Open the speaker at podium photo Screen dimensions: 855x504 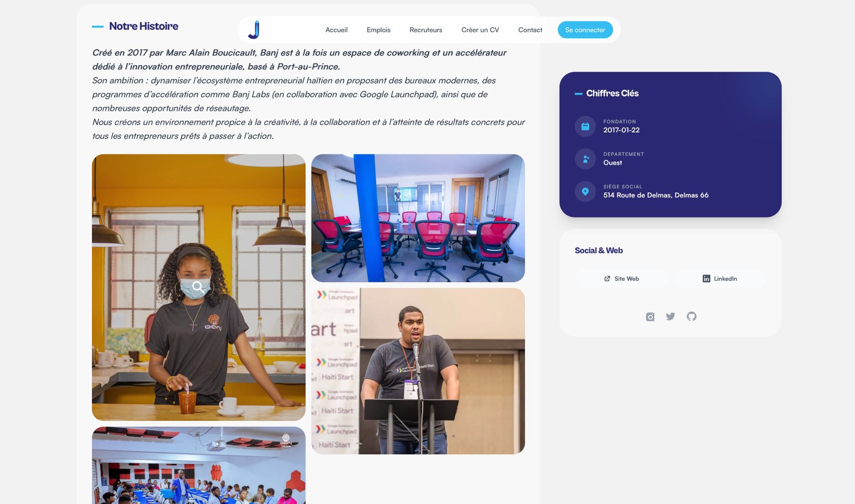(x=418, y=371)
